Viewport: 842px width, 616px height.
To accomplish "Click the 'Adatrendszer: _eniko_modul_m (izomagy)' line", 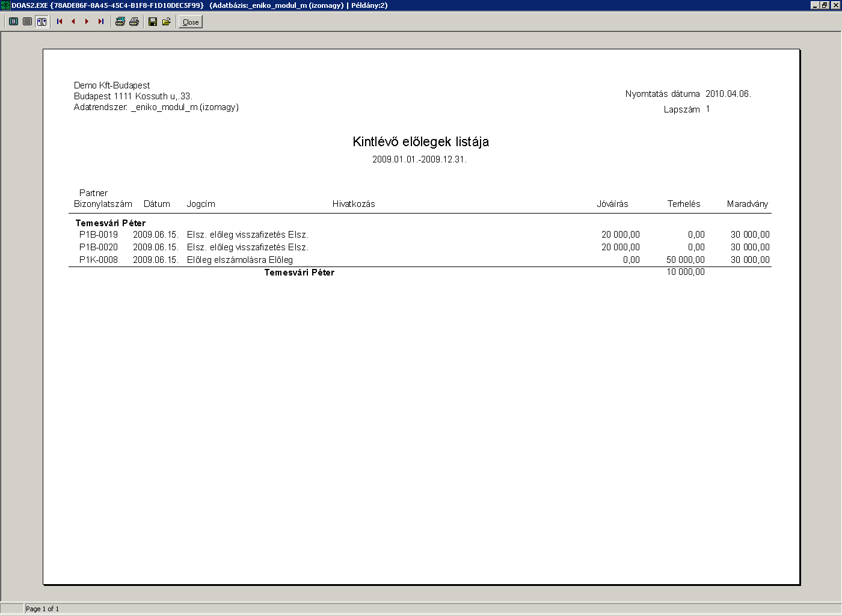I will tap(156, 107).
